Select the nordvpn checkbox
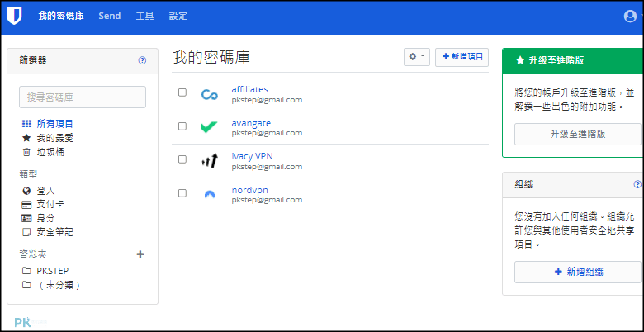 (x=182, y=193)
